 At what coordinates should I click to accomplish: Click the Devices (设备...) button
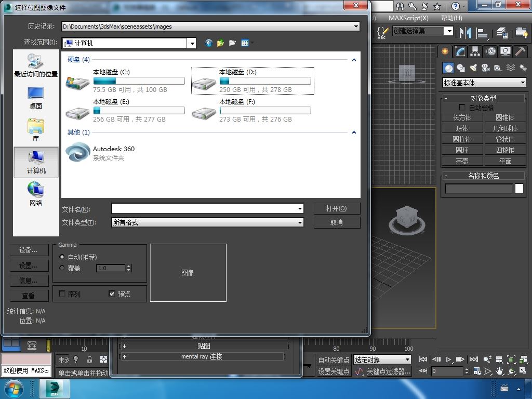(29, 250)
